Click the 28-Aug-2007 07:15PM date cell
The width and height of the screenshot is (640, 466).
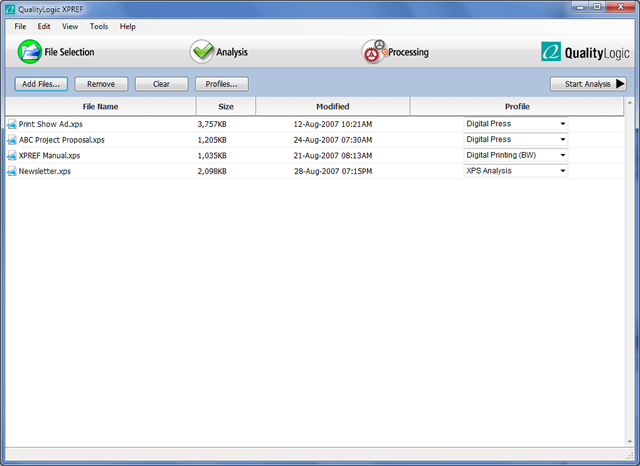click(x=333, y=171)
